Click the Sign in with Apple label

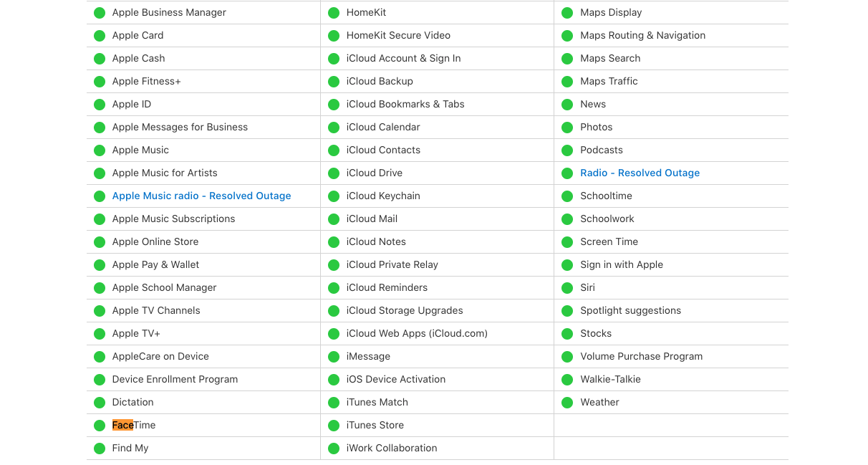pos(622,264)
